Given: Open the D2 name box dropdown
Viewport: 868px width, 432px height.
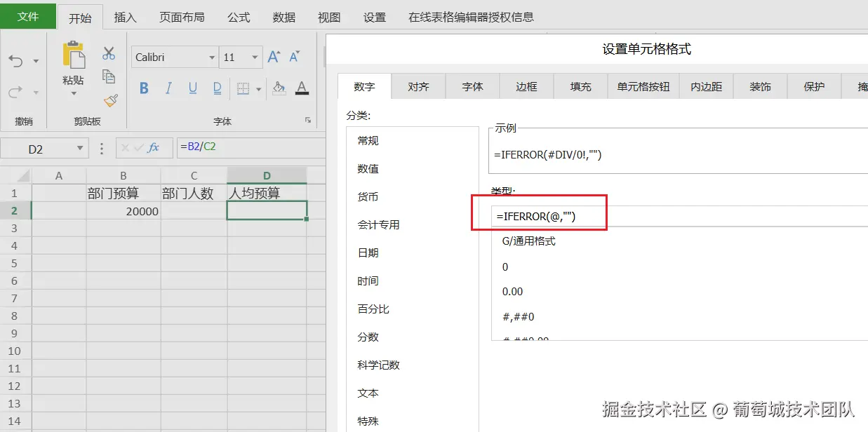Looking at the screenshot, I should [x=80, y=149].
